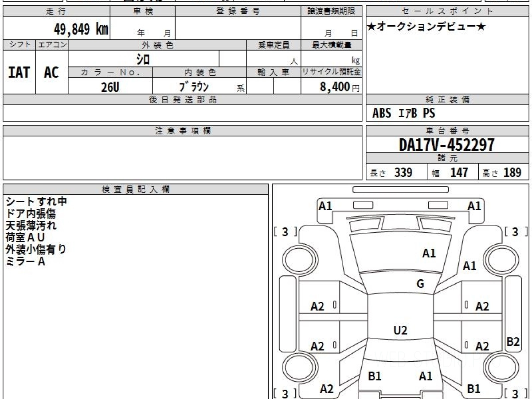Click the 走行 column header

tap(56, 12)
